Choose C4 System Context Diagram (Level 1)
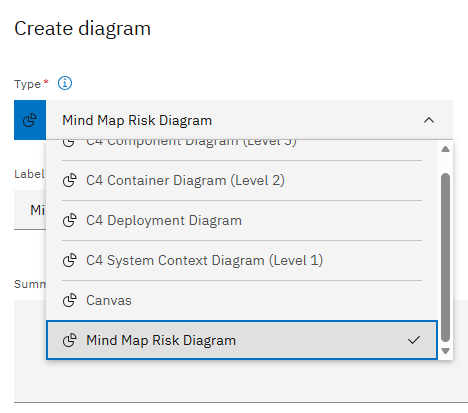This screenshot has width=468, height=413. point(242,260)
